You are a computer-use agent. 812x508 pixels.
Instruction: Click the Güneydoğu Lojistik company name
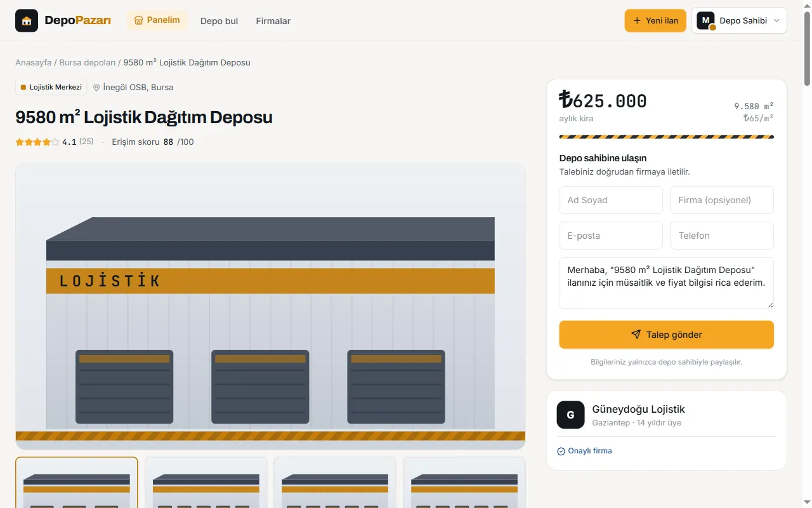click(638, 409)
